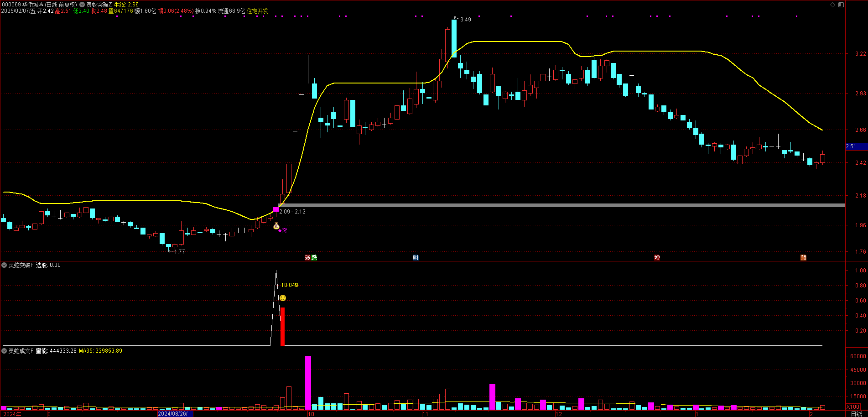Image resolution: width=868 pixels, height=417 pixels.
Task: Click the green 跌 info marker
Action: [x=314, y=258]
